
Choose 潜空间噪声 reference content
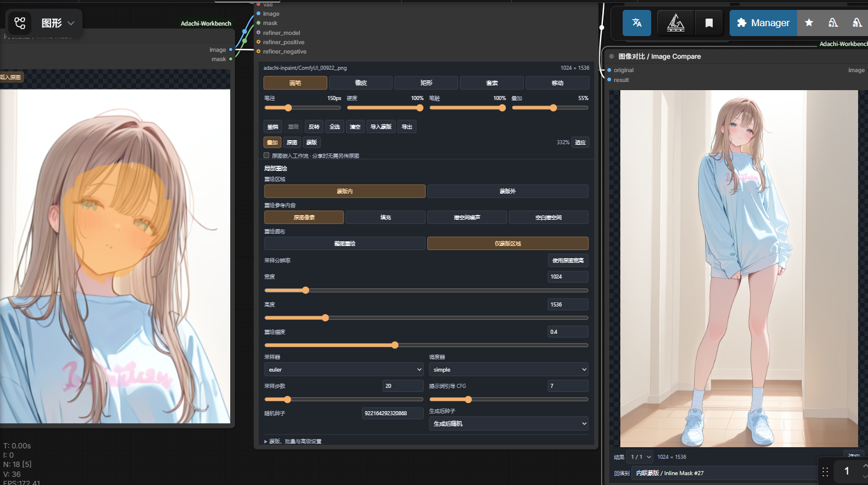pyautogui.click(x=467, y=217)
